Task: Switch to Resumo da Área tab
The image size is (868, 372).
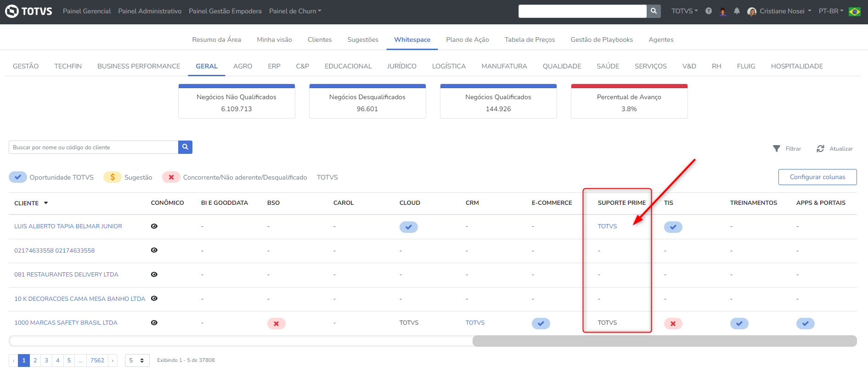Action: pyautogui.click(x=216, y=39)
